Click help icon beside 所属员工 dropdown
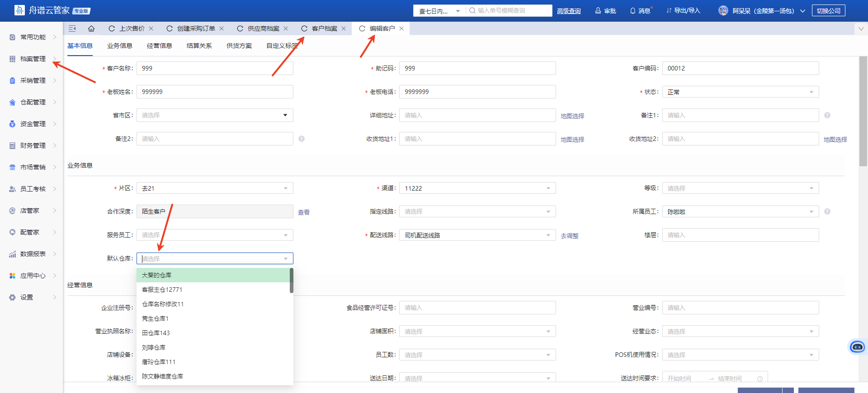 click(x=827, y=211)
